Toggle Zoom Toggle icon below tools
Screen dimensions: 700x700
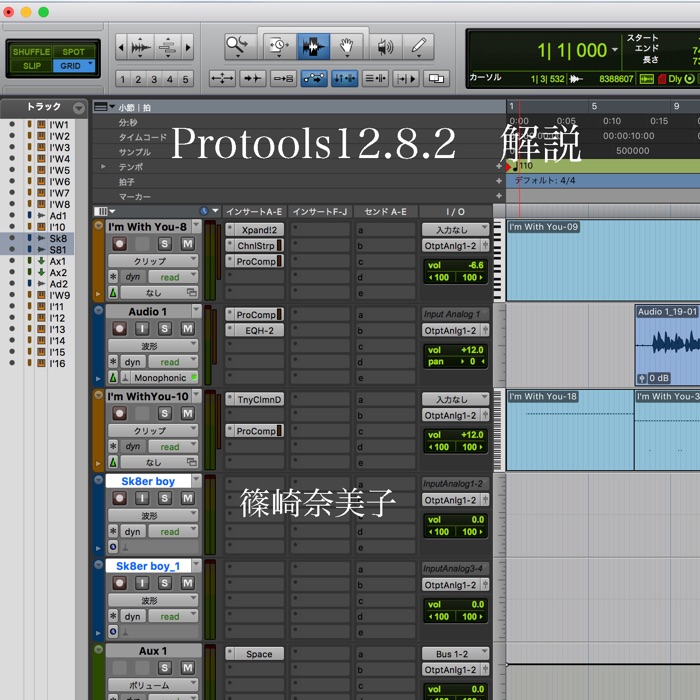[222, 79]
